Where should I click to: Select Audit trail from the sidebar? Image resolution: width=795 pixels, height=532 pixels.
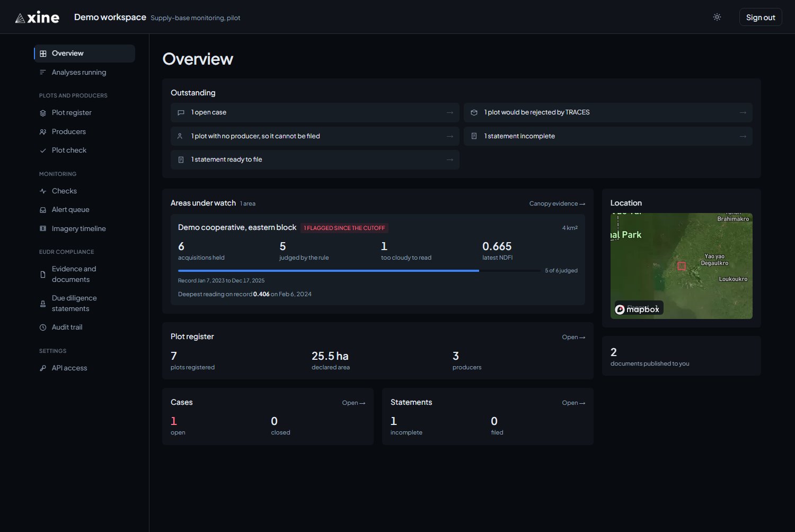(85, 327)
